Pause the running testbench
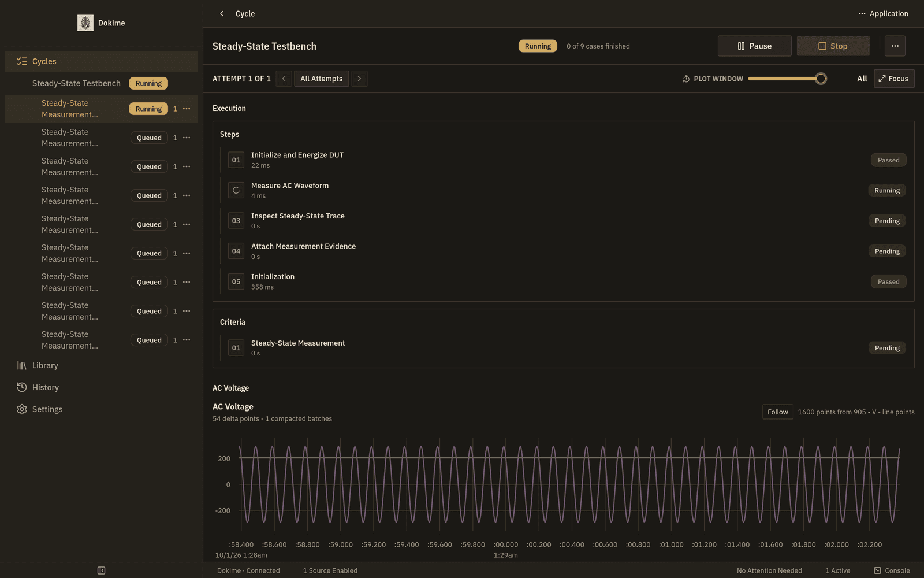The image size is (924, 578). [x=754, y=46]
